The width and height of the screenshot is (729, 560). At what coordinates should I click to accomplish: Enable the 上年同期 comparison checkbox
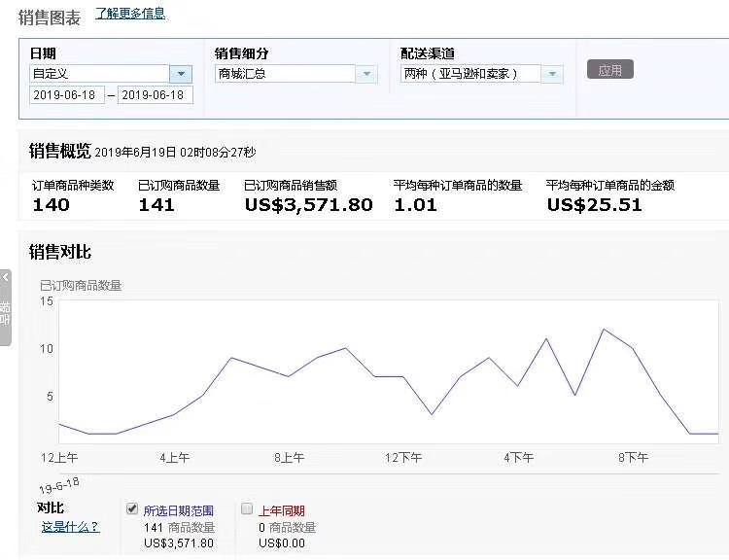tap(247, 508)
